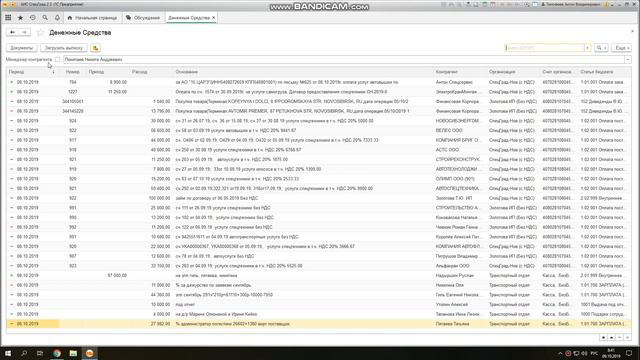The width and height of the screenshot is (640, 360).
Task: Click the yellow icon button next to Загрузить выписку
Action: 95,48
